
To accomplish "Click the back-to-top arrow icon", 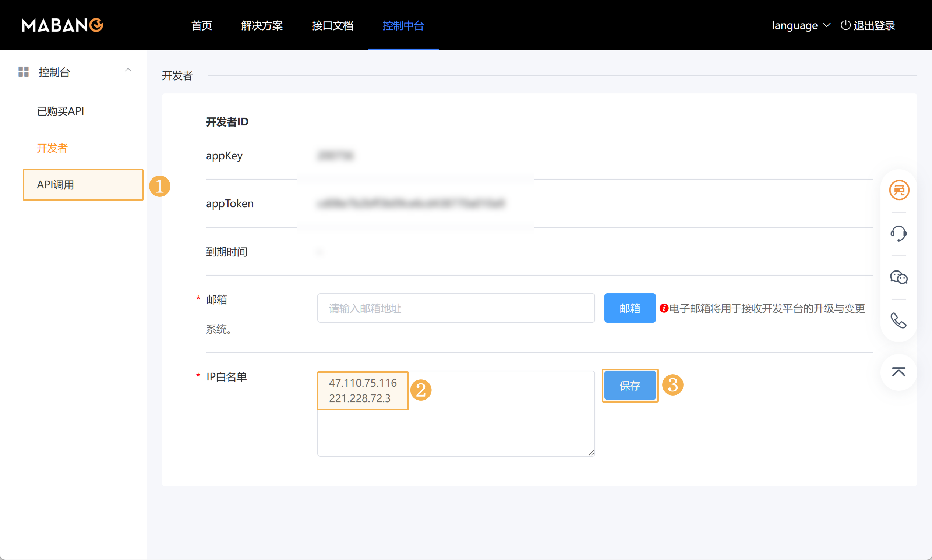I will [x=899, y=372].
